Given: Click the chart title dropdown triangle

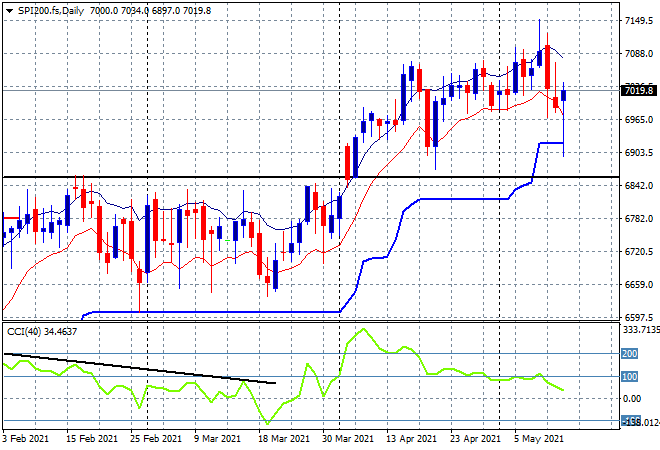Looking at the screenshot, I should pos(9,11).
